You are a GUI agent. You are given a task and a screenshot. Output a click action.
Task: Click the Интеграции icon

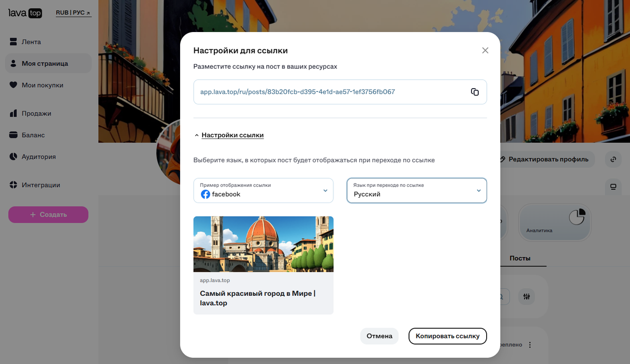[13, 185]
